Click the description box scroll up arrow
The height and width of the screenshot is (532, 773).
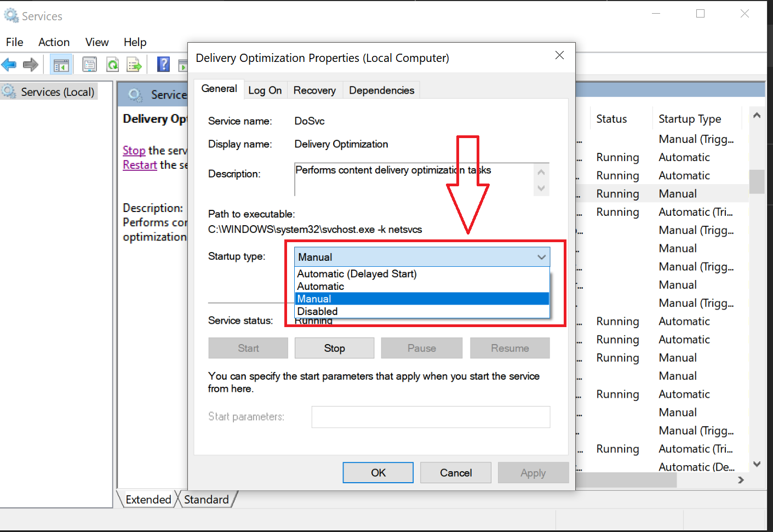541,172
